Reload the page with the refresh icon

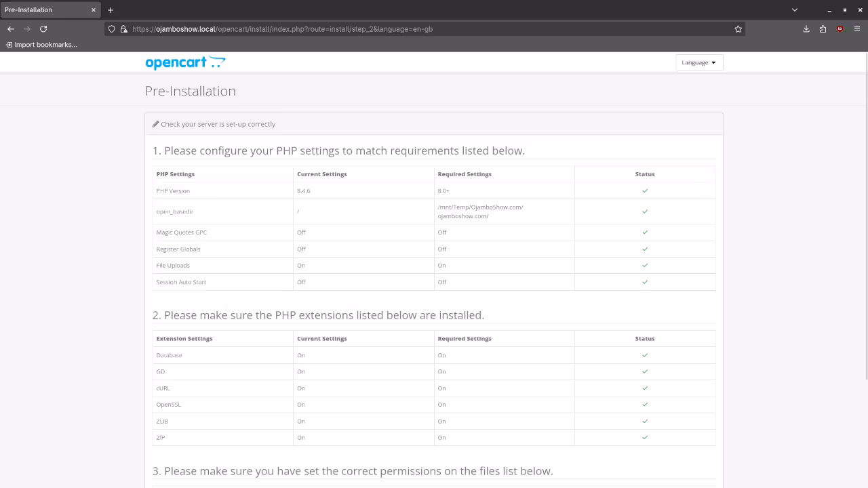tap(43, 29)
